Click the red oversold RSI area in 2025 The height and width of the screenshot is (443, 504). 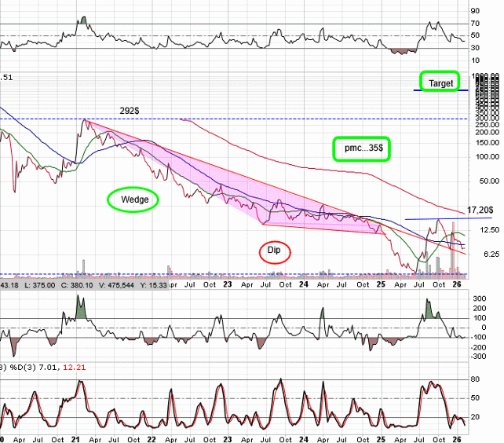click(x=403, y=51)
